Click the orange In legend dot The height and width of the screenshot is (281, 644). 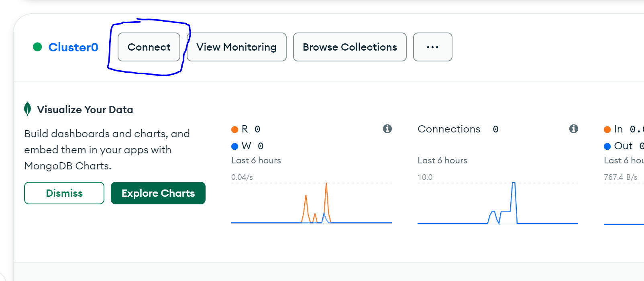pyautogui.click(x=607, y=129)
